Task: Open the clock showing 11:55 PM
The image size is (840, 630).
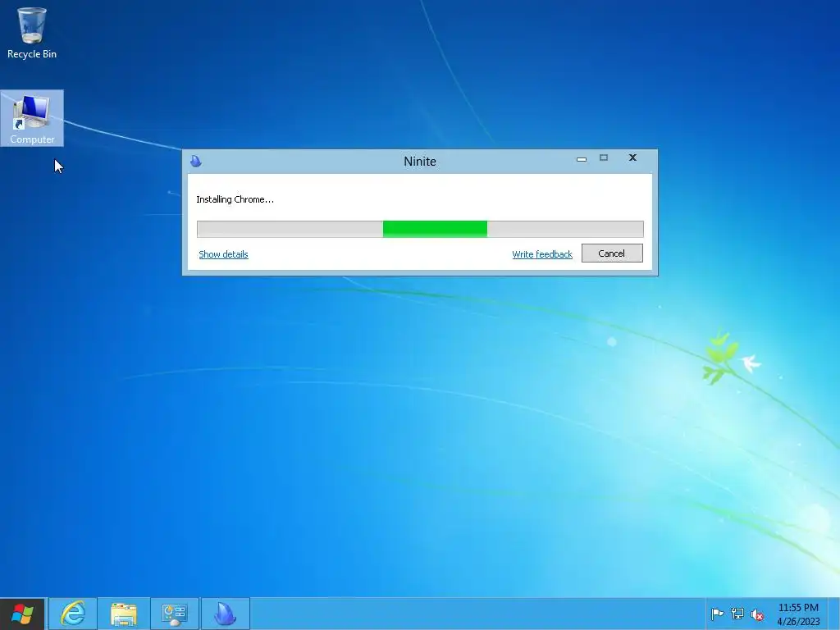Action: (x=798, y=614)
